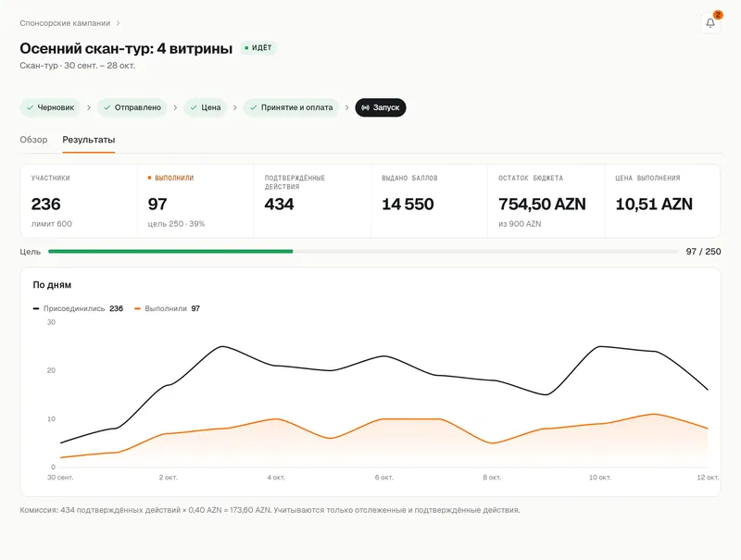Click the 4 окт. axis label
Viewport: 741px width, 560px height.
pos(276,478)
